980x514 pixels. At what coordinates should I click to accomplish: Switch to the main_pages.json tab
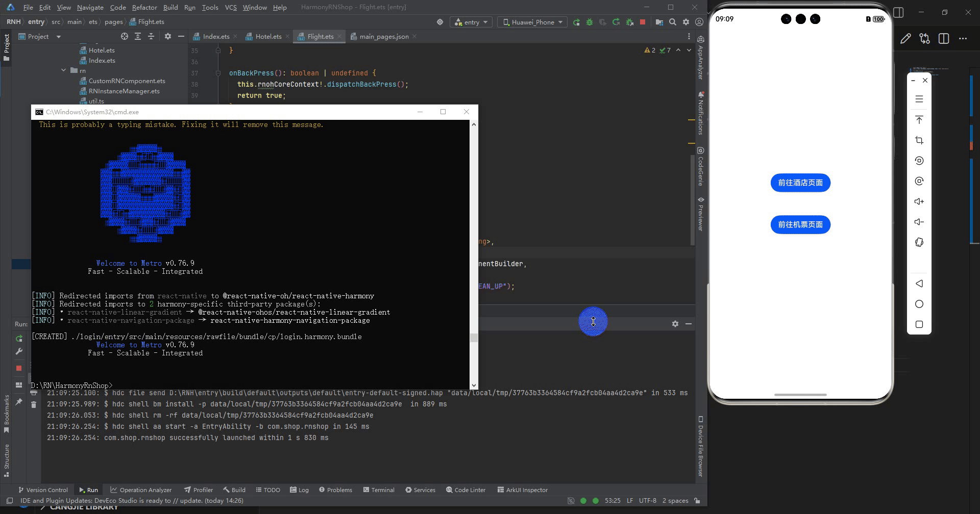pos(384,37)
